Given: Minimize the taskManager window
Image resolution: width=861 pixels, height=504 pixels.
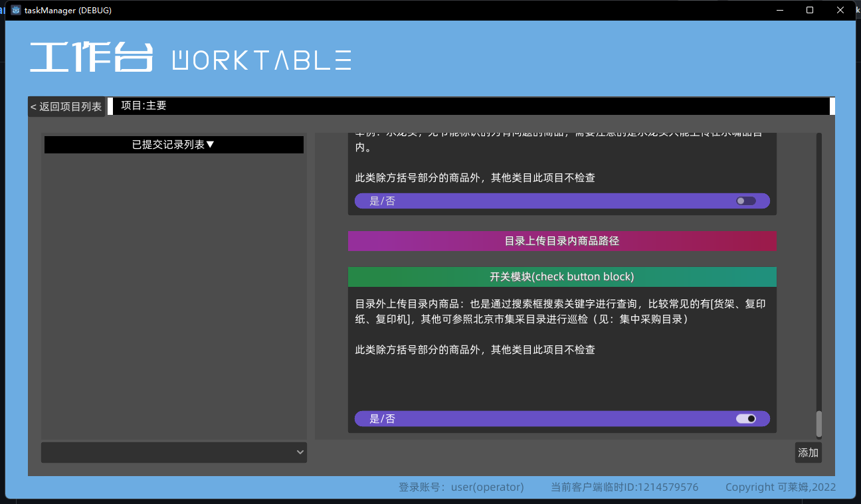Looking at the screenshot, I should [x=779, y=10].
